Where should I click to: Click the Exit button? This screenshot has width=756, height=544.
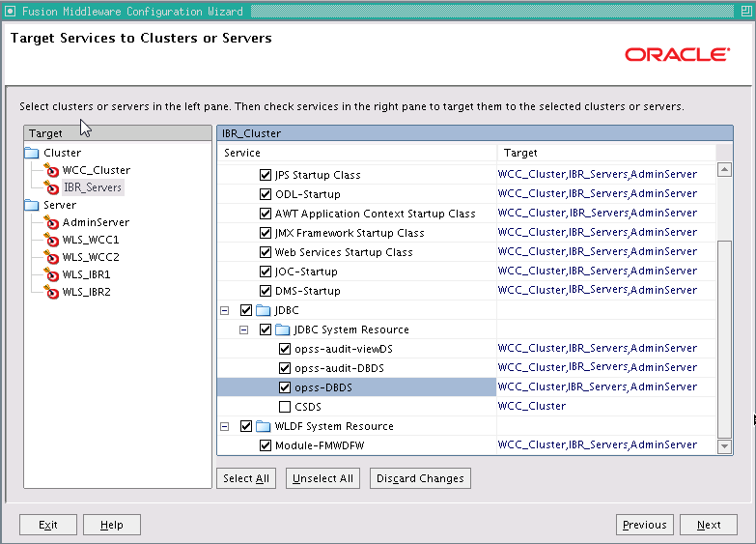coord(47,525)
